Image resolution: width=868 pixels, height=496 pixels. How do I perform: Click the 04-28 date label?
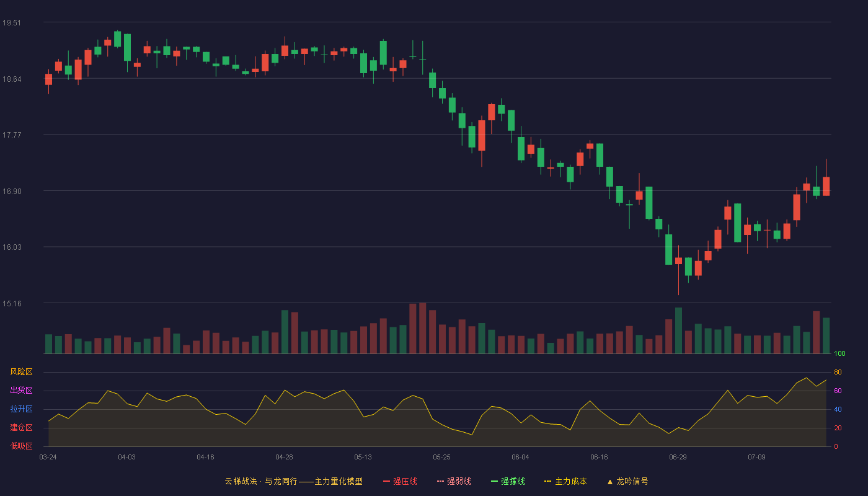coord(284,457)
